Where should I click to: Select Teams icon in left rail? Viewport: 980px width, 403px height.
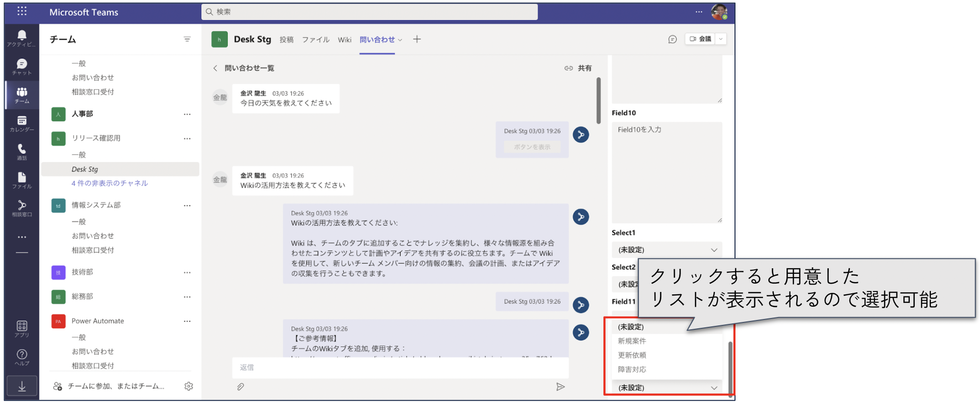(22, 95)
